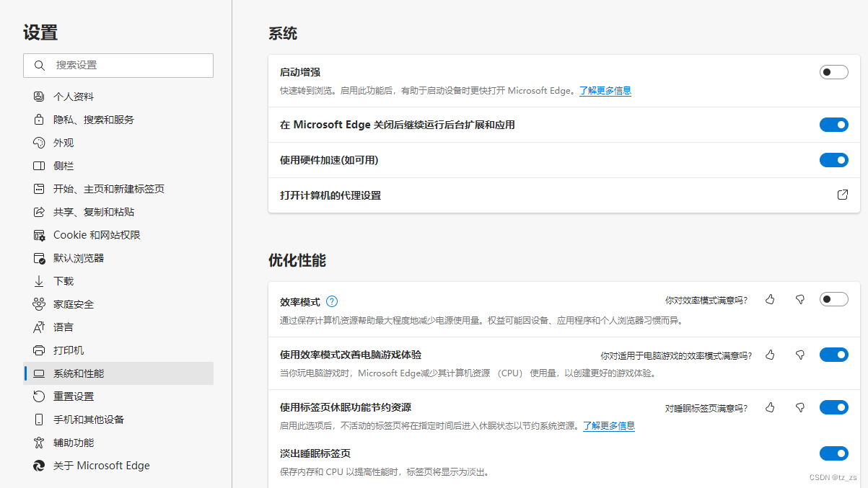Select 默认浏览器 sidebar entry
Image resolution: width=868 pixels, height=488 pixels.
pos(118,258)
